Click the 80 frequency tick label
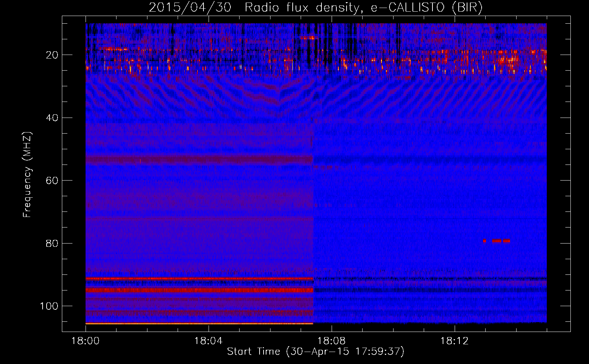The image size is (589, 364). (52, 243)
